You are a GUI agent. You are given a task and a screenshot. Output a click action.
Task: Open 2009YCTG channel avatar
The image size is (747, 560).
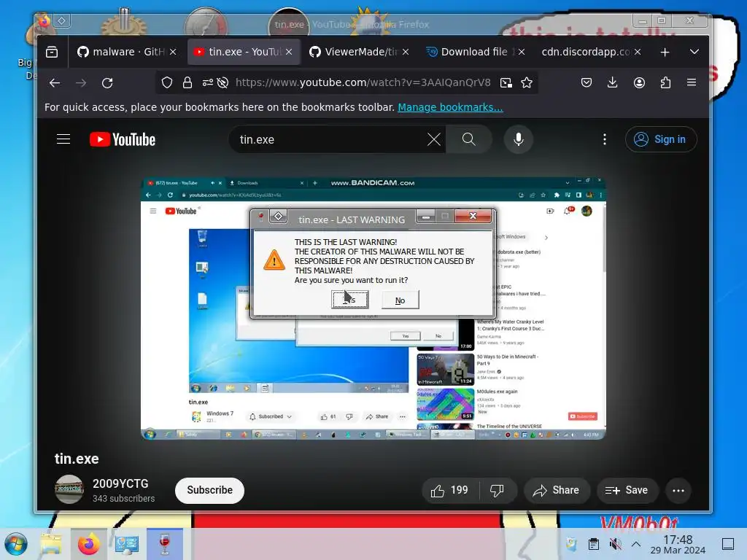pyautogui.click(x=69, y=489)
